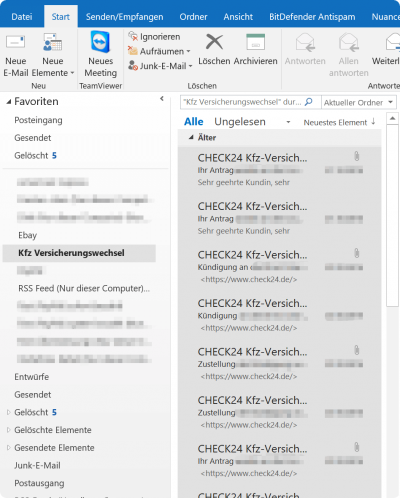The image size is (400, 498).
Task: Open the Neue Elemente icon menu
Action: [x=53, y=42]
